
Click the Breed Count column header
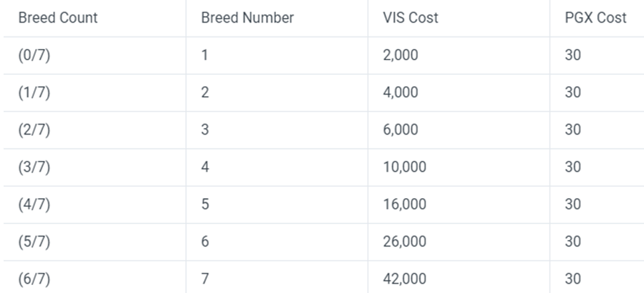pyautogui.click(x=58, y=18)
